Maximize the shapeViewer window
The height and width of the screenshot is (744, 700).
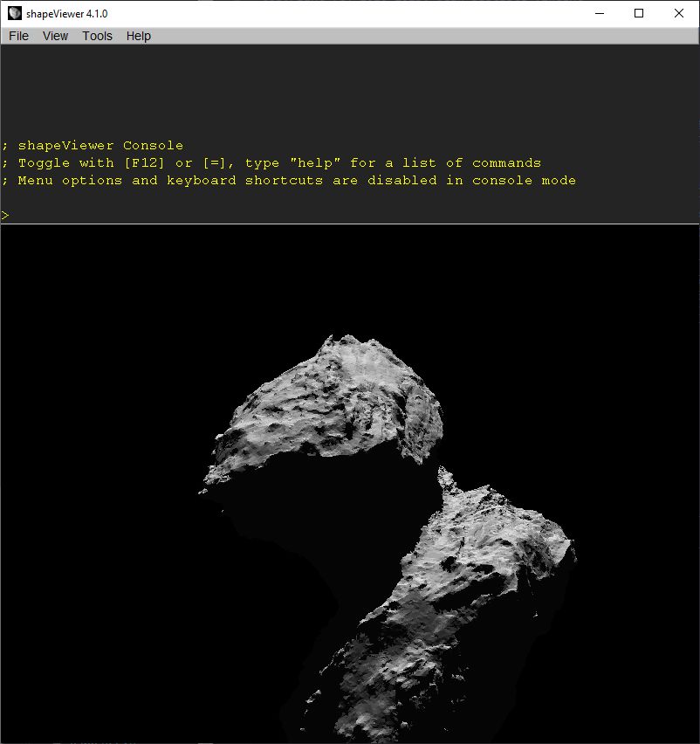[x=639, y=13]
